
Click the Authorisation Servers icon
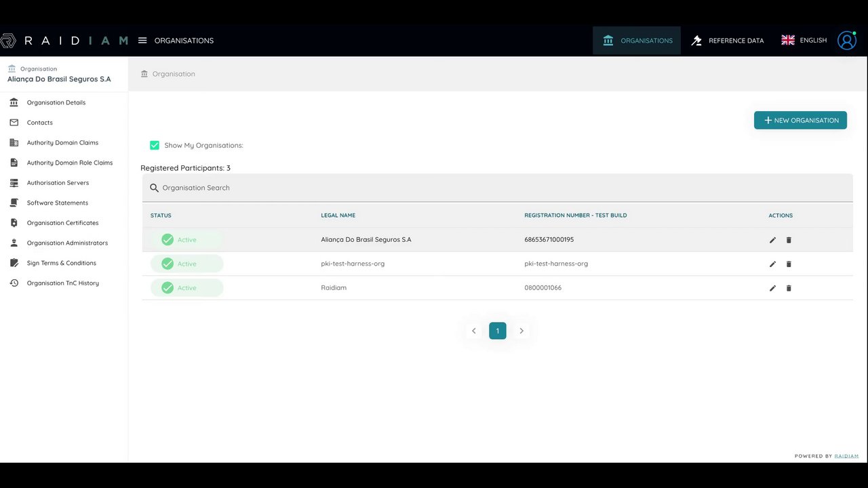14,183
